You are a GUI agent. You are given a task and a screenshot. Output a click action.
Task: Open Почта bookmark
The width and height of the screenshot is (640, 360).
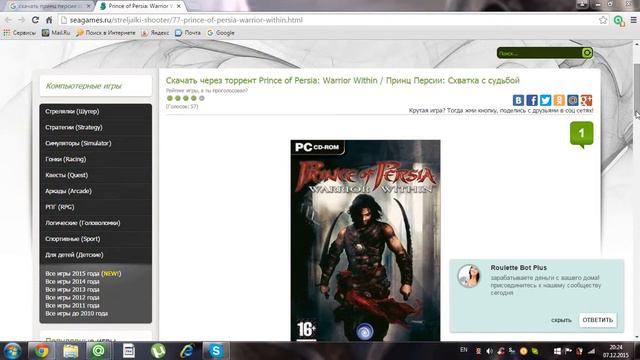[x=188, y=33]
